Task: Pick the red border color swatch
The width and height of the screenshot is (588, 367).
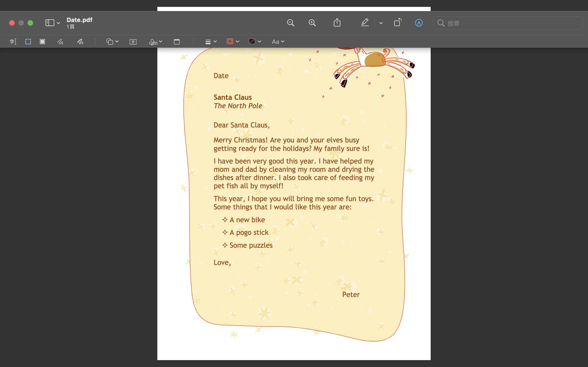Action: pyautogui.click(x=230, y=42)
